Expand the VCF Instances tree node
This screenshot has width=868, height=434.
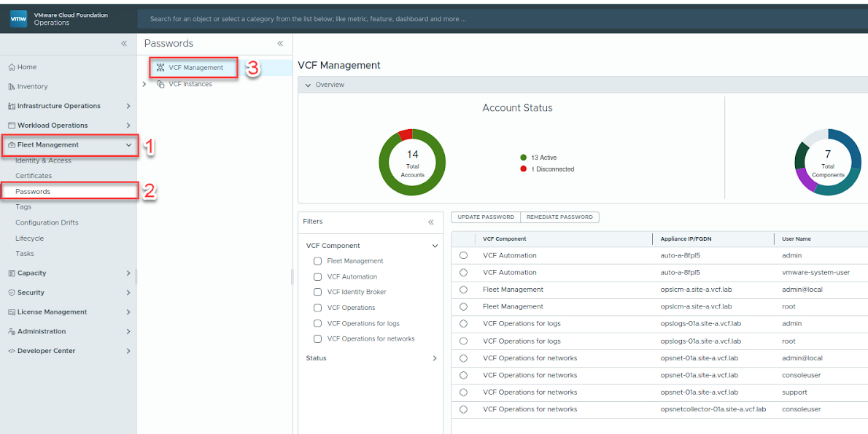[144, 83]
